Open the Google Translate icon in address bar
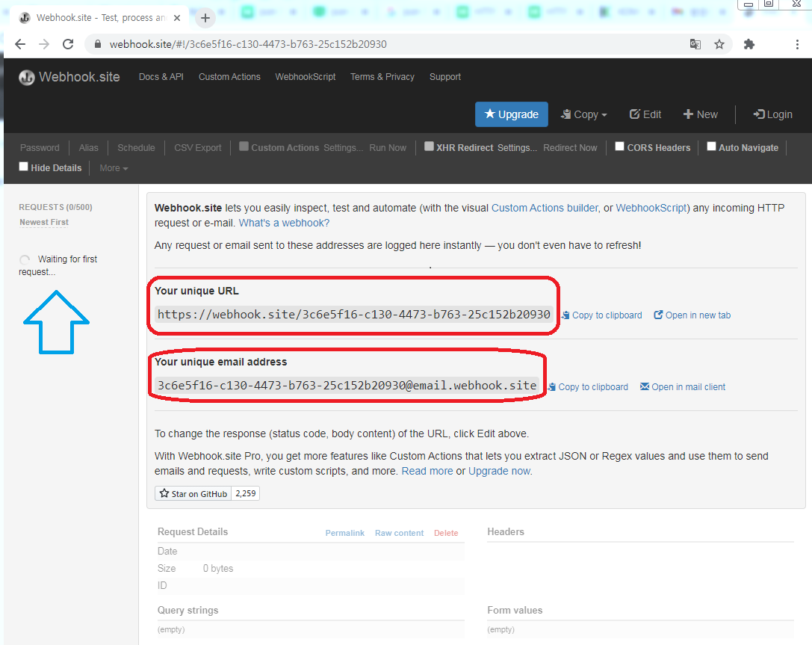Viewport: 812px width, 645px height. (x=695, y=45)
